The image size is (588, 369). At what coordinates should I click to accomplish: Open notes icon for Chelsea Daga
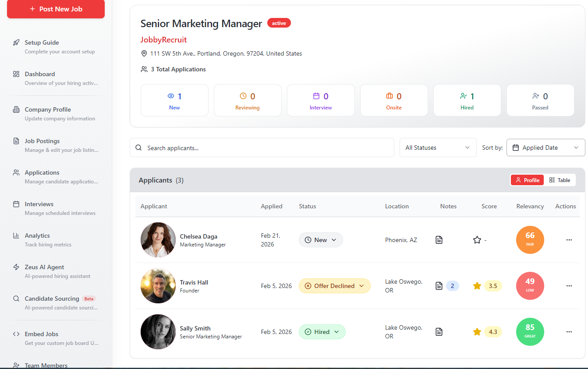(x=439, y=240)
